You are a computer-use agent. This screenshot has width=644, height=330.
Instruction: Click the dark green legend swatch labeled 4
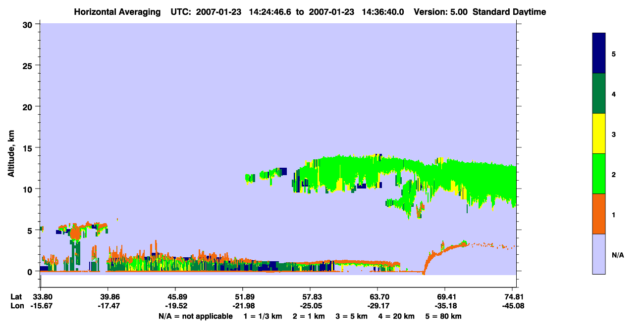point(599,94)
